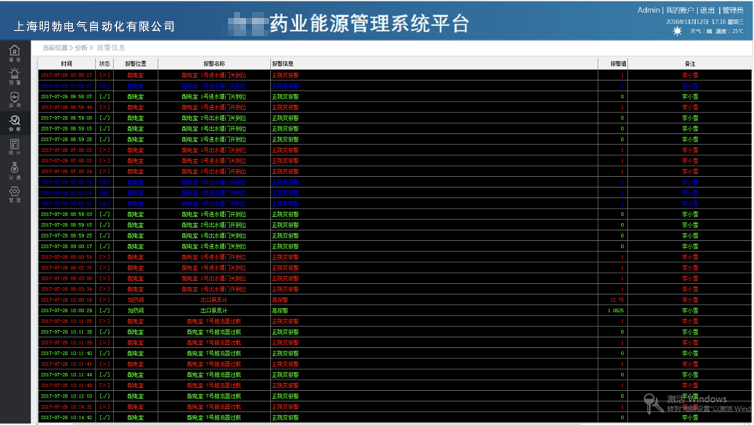754x425 pixels.
Task: Click the 状态 column header
Action: (x=104, y=63)
